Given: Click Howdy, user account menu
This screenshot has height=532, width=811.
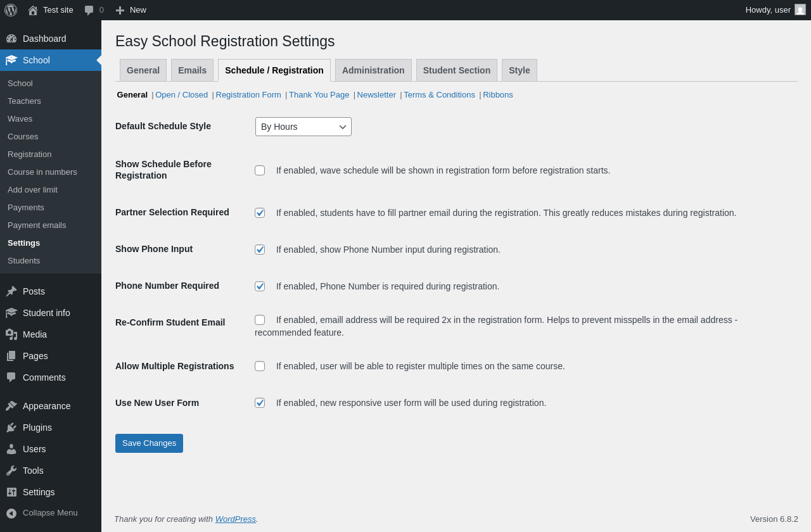Looking at the screenshot, I should 776,10.
